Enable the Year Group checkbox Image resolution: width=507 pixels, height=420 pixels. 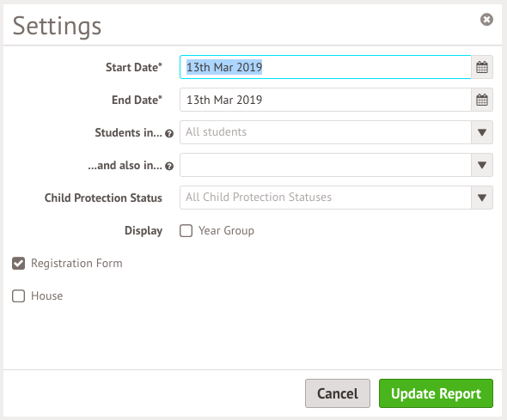pyautogui.click(x=186, y=231)
